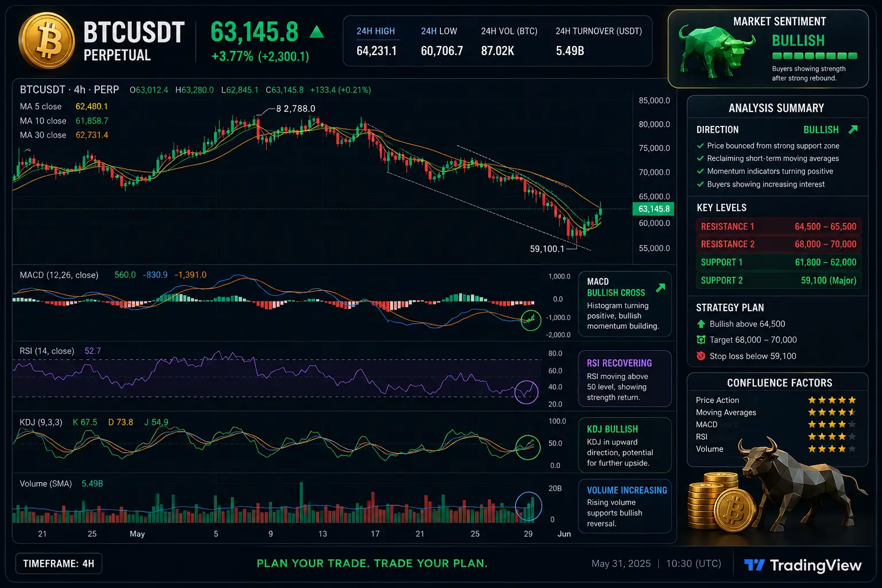
Task: Click the TradingView logo
Action: (x=803, y=566)
